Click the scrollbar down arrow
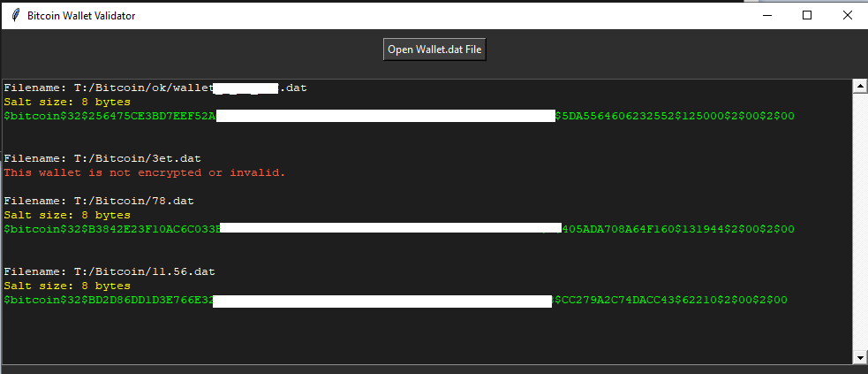 (858, 357)
